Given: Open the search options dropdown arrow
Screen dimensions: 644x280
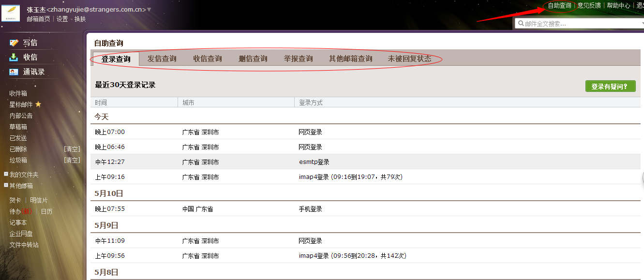Looking at the screenshot, I should click(x=642, y=23).
